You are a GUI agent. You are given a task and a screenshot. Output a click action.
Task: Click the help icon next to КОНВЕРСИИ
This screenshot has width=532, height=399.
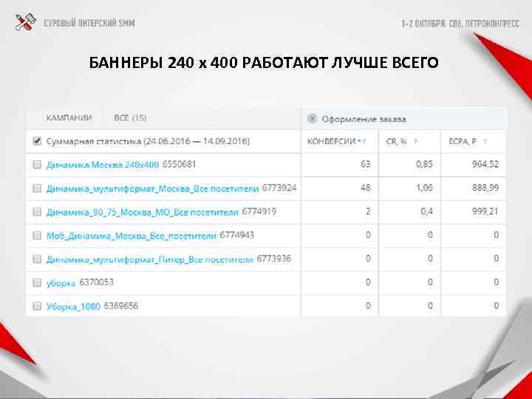364,142
